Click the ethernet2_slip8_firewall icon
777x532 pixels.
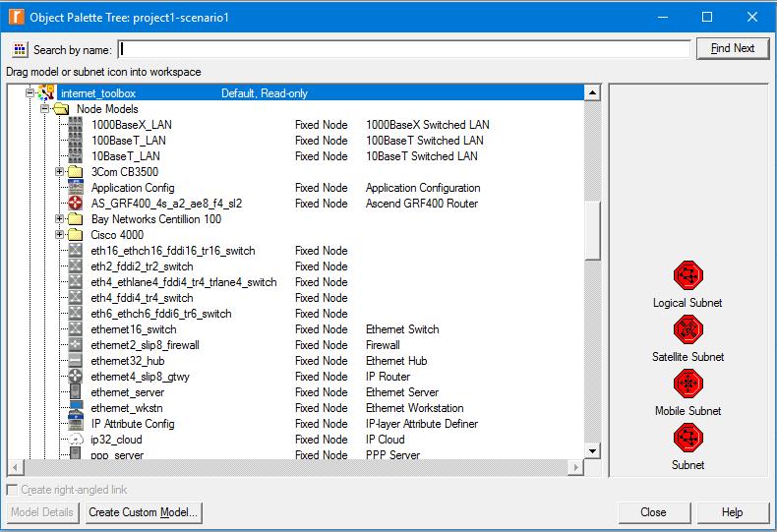pyautogui.click(x=76, y=345)
